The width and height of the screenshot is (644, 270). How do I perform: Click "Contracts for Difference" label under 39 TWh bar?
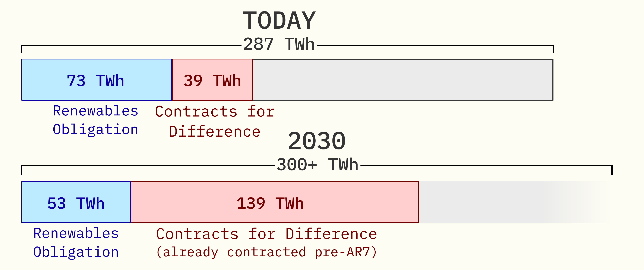215,122
